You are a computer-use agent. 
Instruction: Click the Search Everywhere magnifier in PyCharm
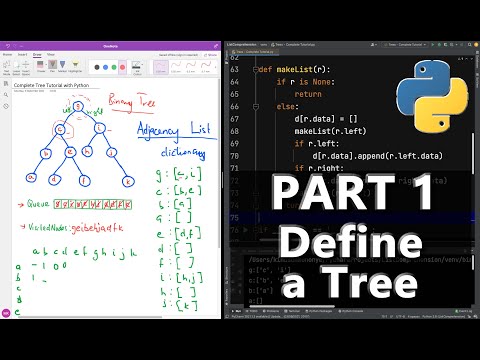pyautogui.click(x=469, y=44)
